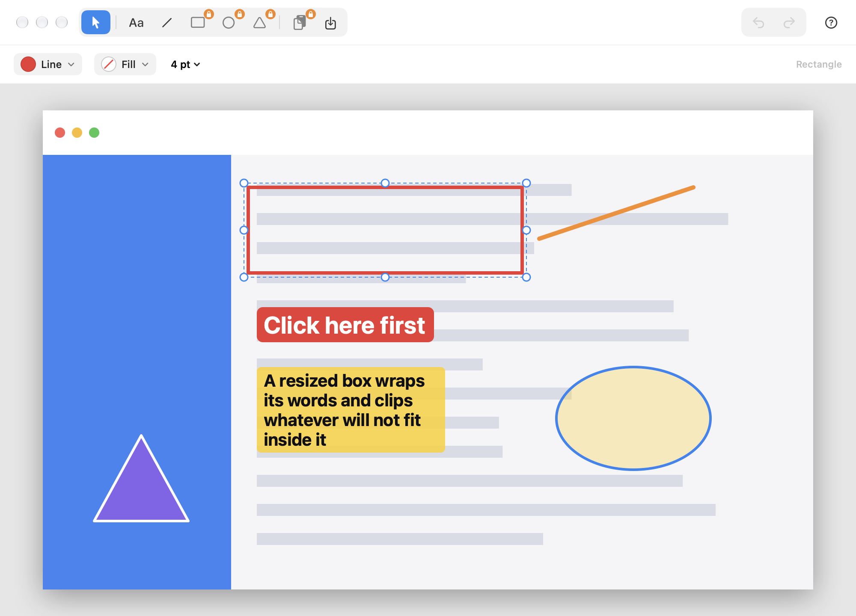
Task: Click the top-right resize handle of rectangle
Action: tap(526, 183)
